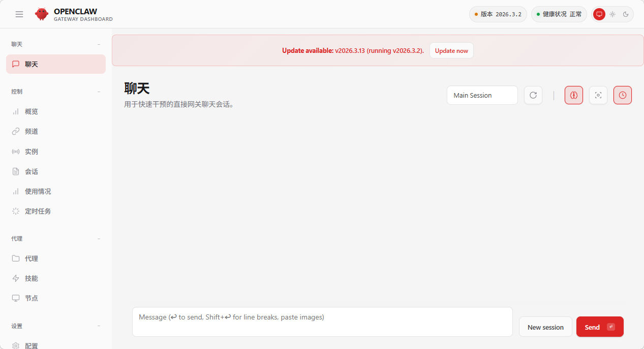Viewport: 644px width, 349px height.
Task: Toggle focus mode with the frame icon
Action: pos(598,95)
